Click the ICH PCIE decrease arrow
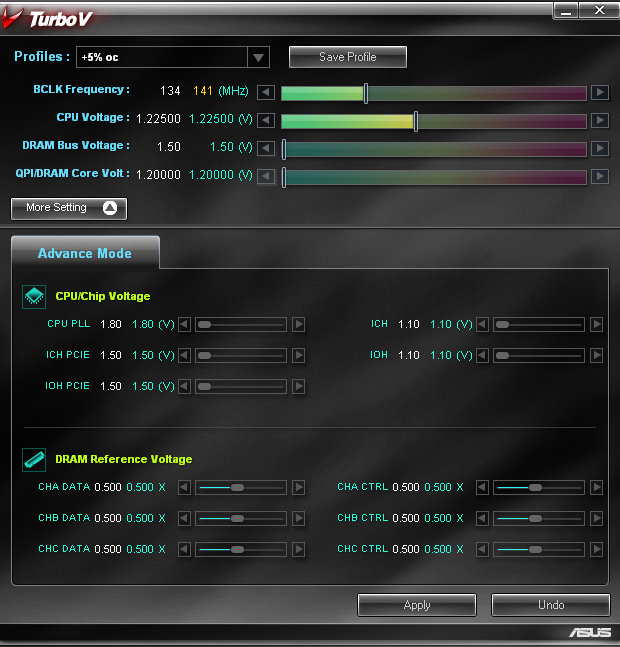This screenshot has width=620, height=647. click(x=184, y=355)
